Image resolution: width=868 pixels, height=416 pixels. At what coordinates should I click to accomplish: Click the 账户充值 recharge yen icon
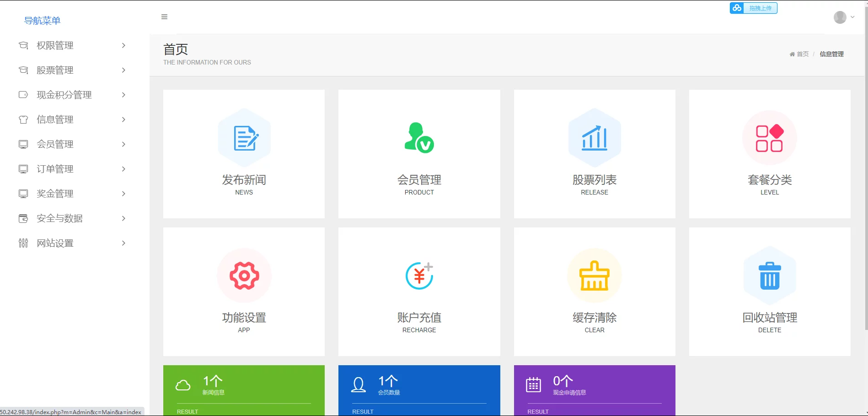(418, 275)
